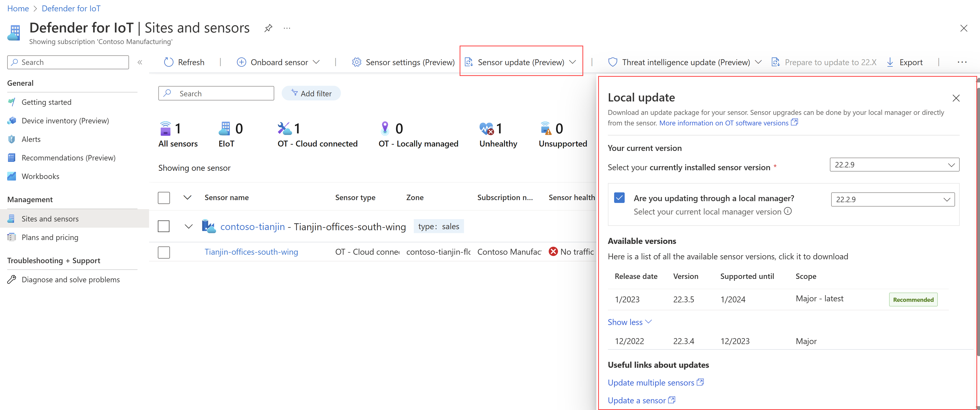
Task: Open the local manager version dropdown
Action: pos(892,199)
